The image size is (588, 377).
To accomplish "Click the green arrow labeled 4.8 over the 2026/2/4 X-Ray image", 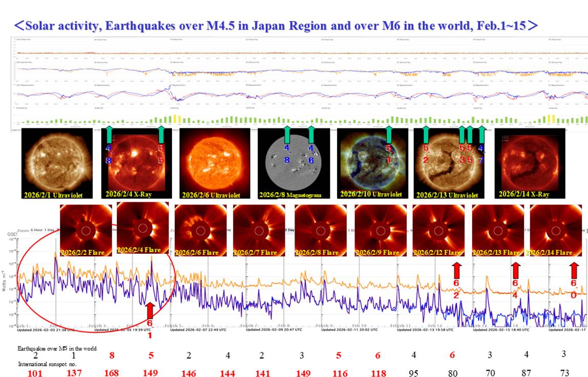I will click(109, 135).
